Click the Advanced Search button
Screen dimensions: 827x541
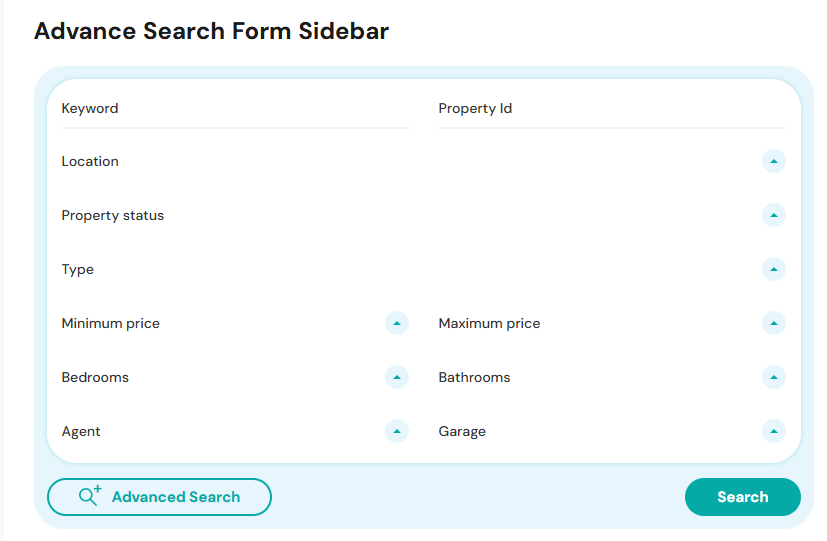point(159,497)
